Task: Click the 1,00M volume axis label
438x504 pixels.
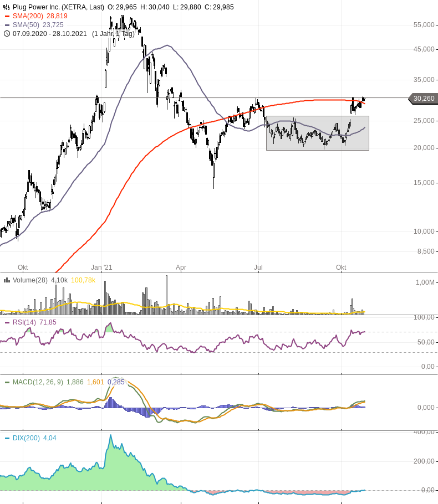Action: coord(425,282)
